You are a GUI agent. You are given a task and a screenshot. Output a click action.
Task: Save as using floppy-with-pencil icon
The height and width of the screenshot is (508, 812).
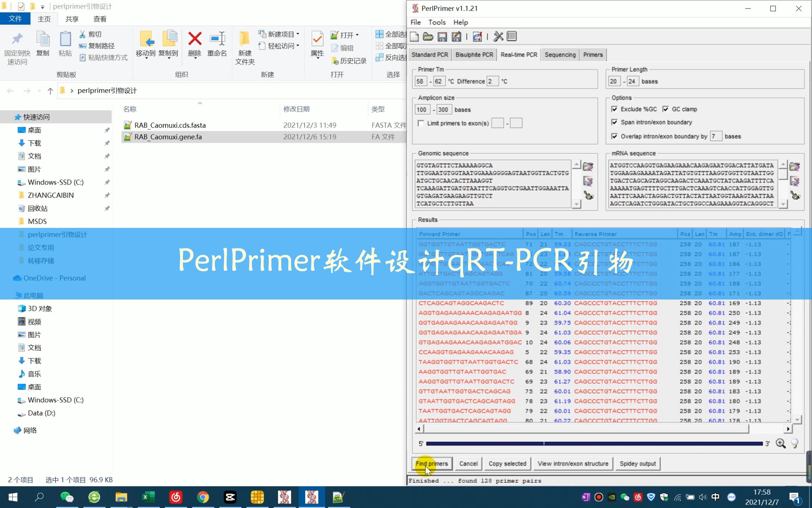tap(456, 36)
